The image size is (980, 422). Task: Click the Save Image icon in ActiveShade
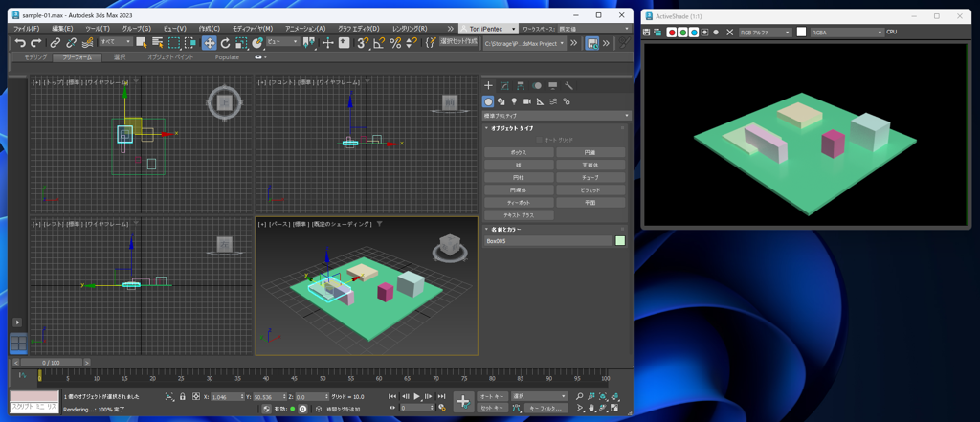point(648,32)
